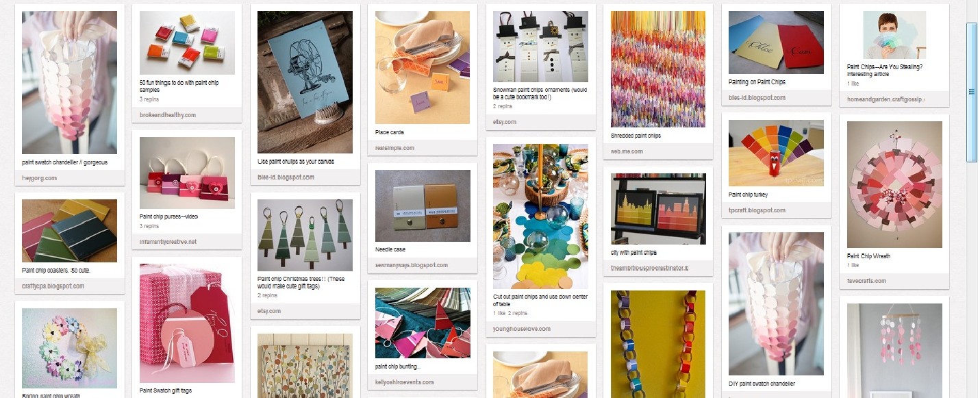Viewport: 980px width, 398px height.
Task: Visit the heygorg.com source link
Action: [x=38, y=178]
